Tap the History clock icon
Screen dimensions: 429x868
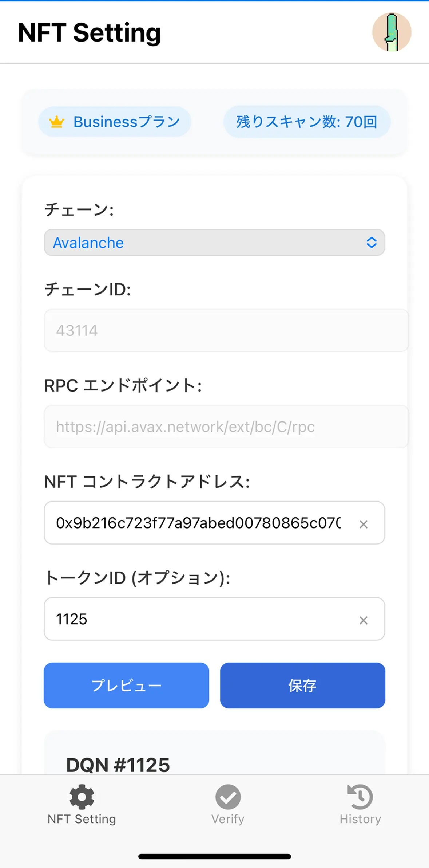pyautogui.click(x=360, y=797)
